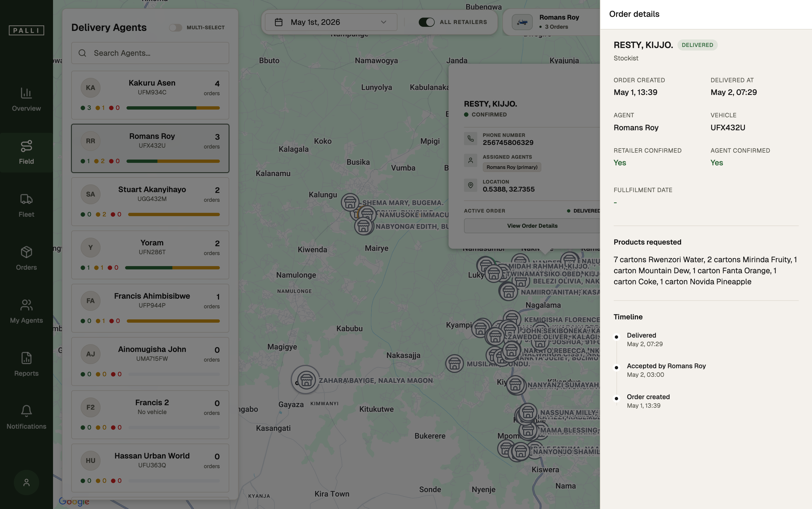Select agent card Francis 2
Image resolution: width=812 pixels, height=509 pixels.
[x=150, y=415]
